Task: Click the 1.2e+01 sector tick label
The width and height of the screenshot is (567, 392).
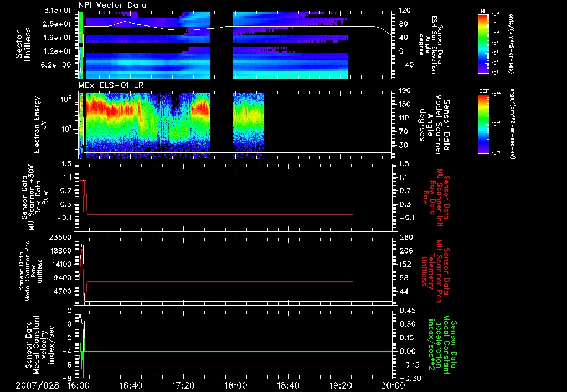Action: pyautogui.click(x=57, y=51)
